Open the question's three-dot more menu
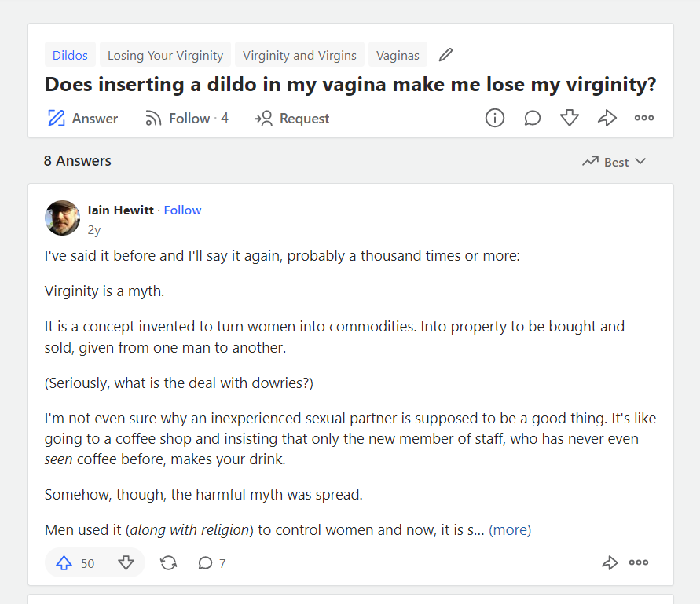 [x=644, y=118]
